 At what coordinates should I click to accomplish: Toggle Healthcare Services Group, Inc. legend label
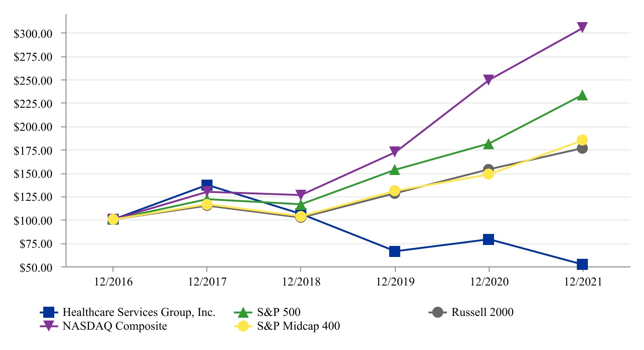139,312
